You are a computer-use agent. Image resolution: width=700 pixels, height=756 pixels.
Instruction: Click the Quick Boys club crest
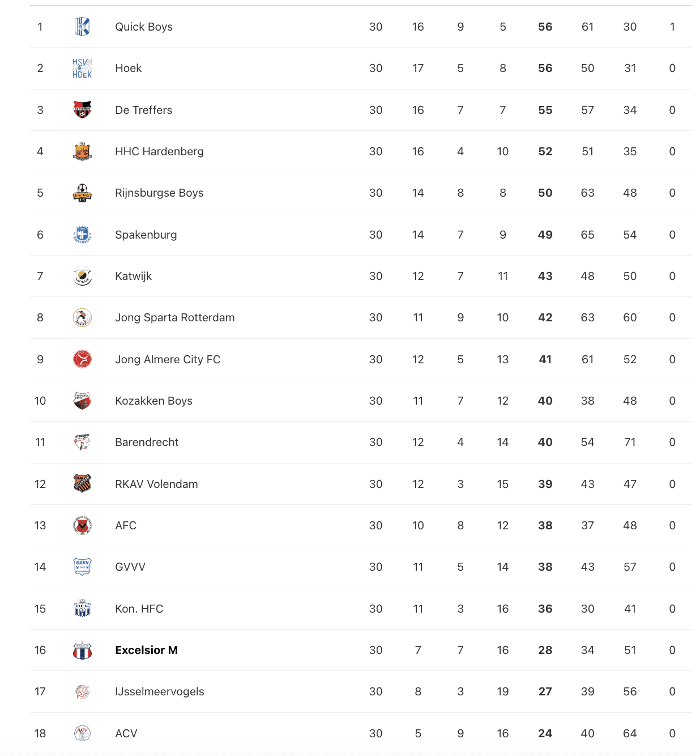click(82, 27)
